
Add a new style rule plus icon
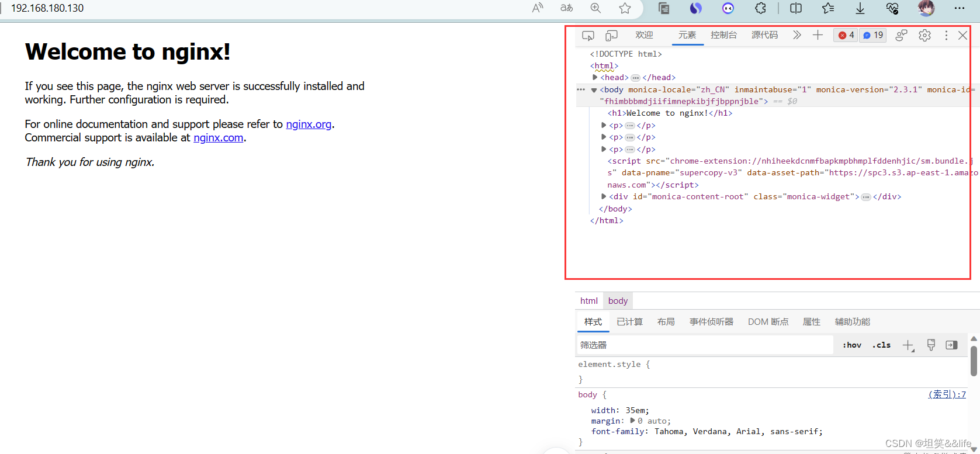[x=908, y=345]
